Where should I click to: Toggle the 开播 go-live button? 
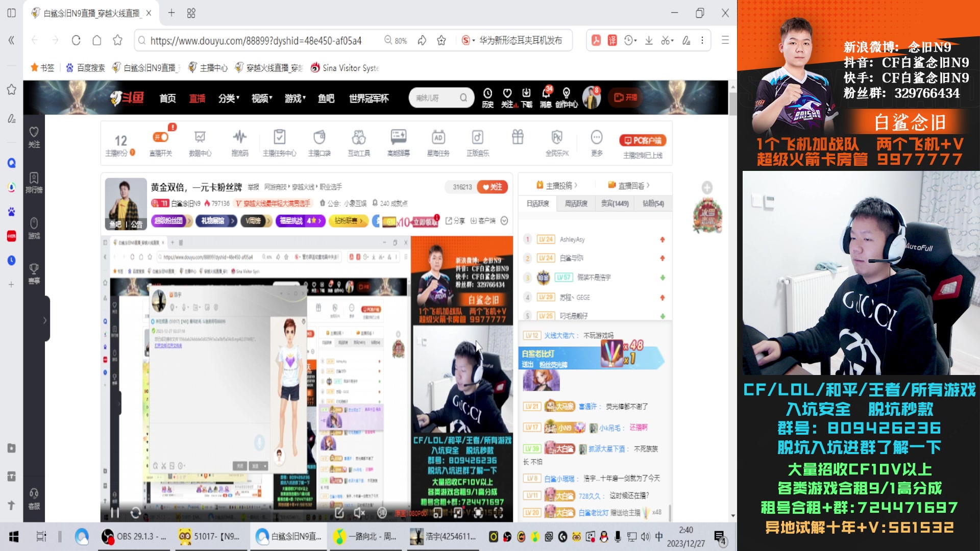point(625,97)
